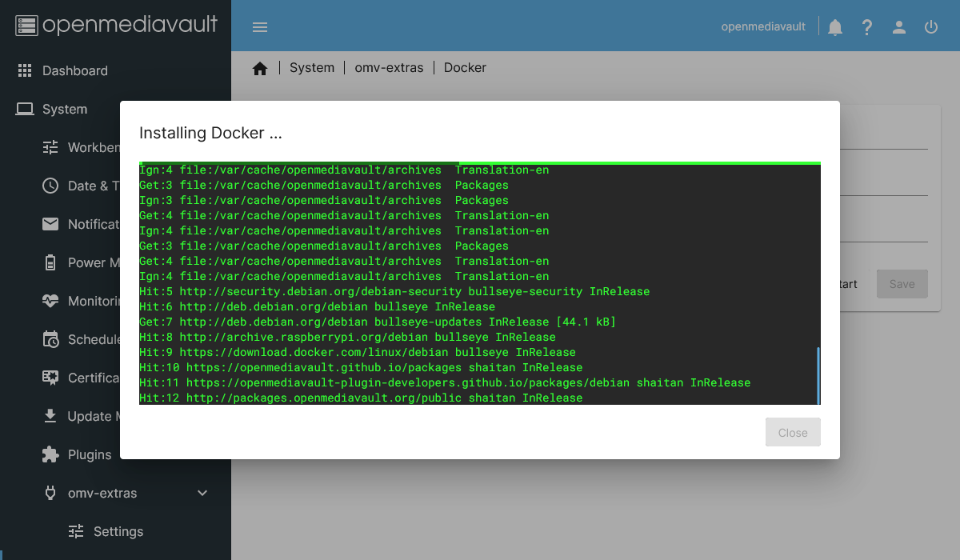This screenshot has height=560, width=960.
Task: Click the openmediavault username in the top bar
Action: [763, 26]
